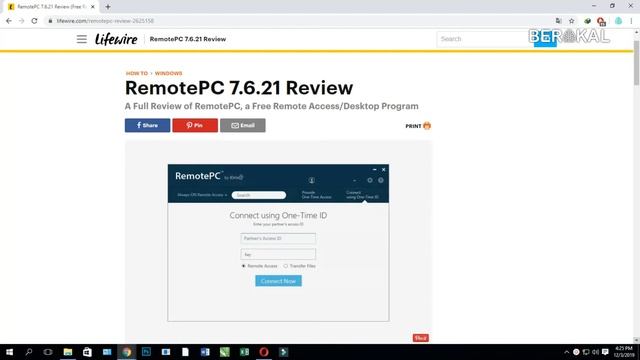
Task: Click the scrollbar up arrow
Action: pos(636,32)
